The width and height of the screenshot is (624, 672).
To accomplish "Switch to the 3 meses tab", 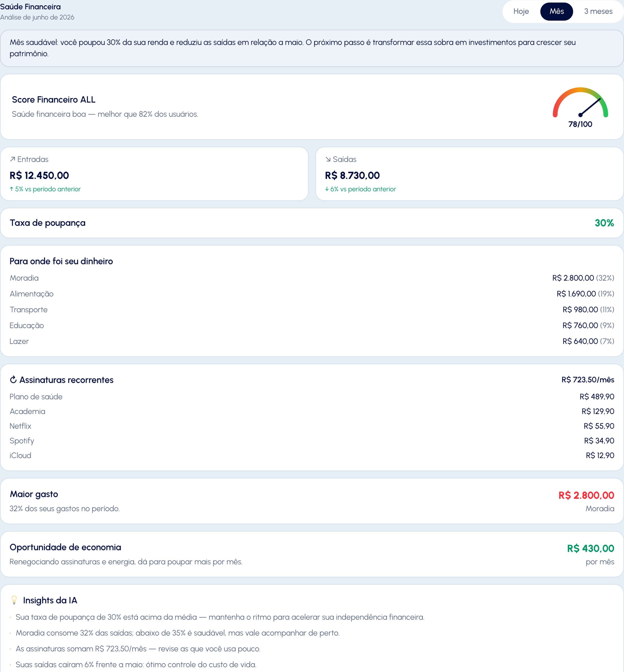I will pos(598,12).
